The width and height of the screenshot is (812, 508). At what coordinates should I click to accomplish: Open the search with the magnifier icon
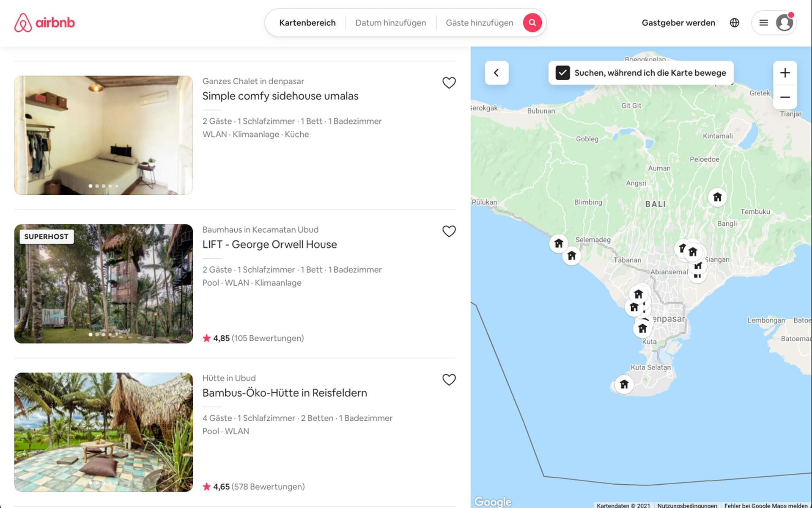tap(532, 22)
